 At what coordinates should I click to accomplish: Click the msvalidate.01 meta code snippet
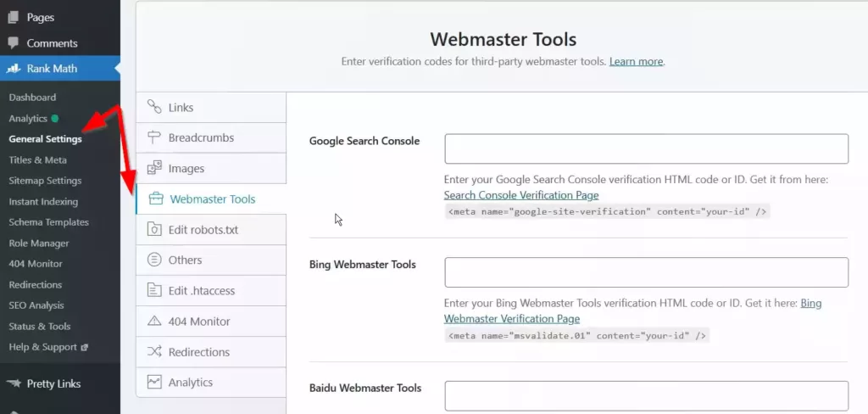pos(576,335)
